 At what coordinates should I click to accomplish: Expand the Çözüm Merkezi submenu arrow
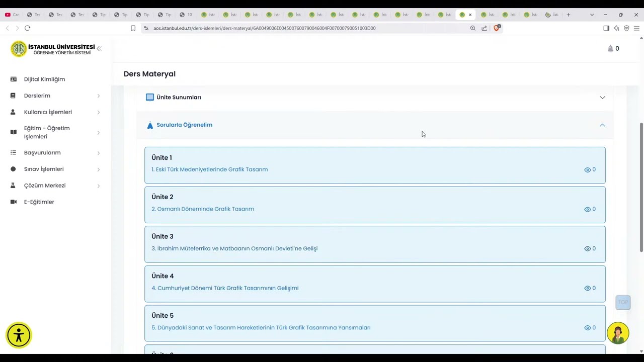tap(98, 186)
